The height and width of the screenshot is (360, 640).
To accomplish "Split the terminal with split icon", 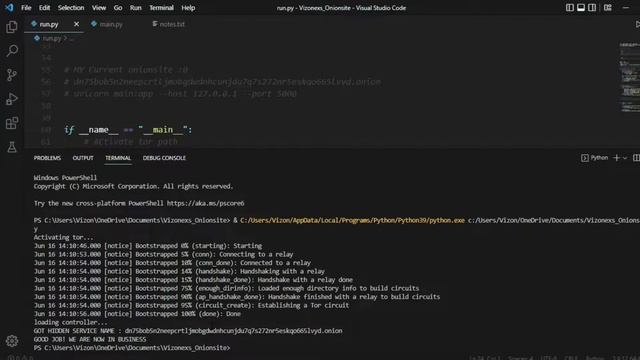I will 636,158.
